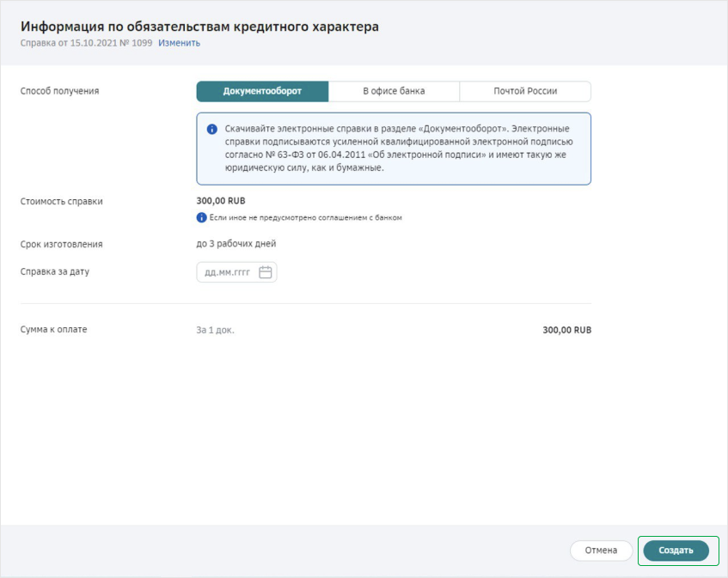Viewport: 728px width, 578px height.
Task: Click the "Справка от 15.10.2021 № 1099" subtitle
Action: pos(86,43)
